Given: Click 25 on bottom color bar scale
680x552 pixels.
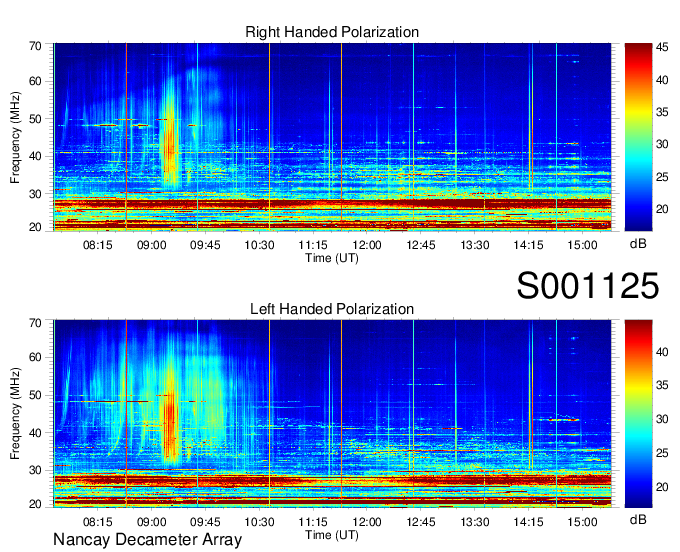Looking at the screenshot, I should [662, 453].
